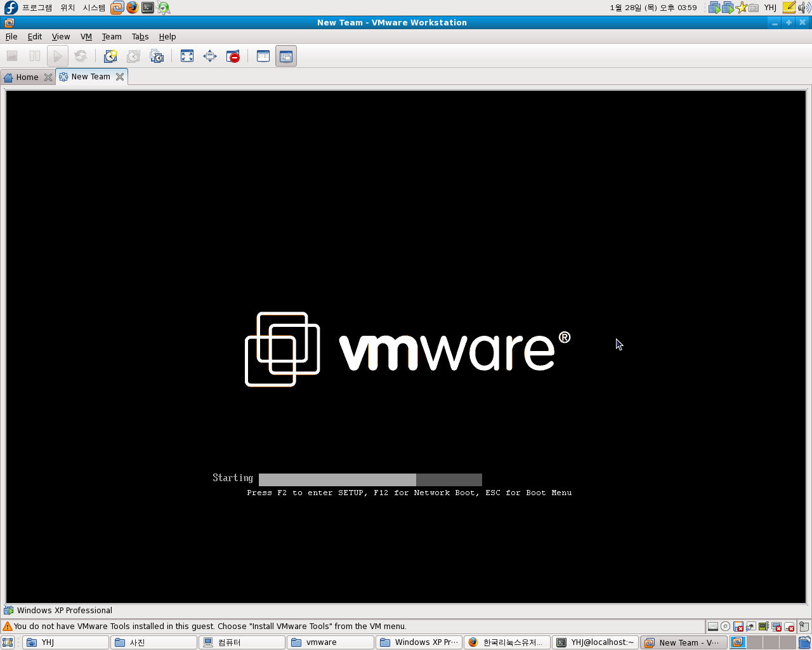Switch to the Windows XP Pr… taskbar window
Screen dimensions: 812x650
pyautogui.click(x=419, y=642)
